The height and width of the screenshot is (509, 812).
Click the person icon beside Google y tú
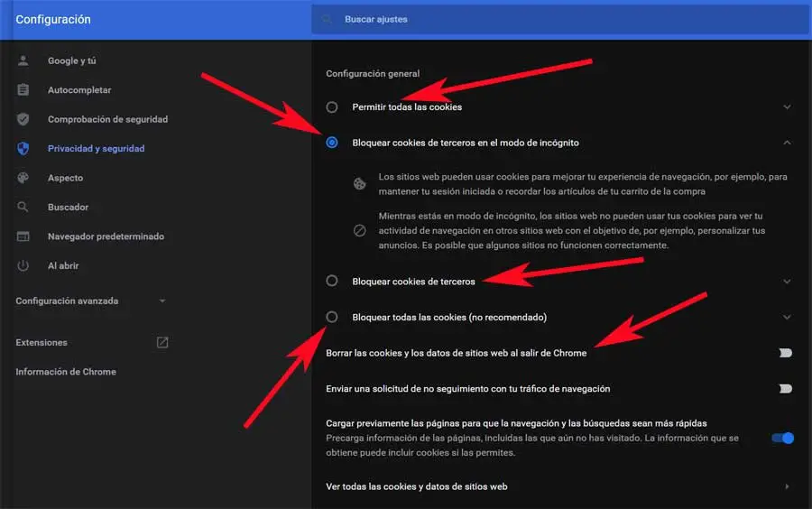[x=23, y=60]
